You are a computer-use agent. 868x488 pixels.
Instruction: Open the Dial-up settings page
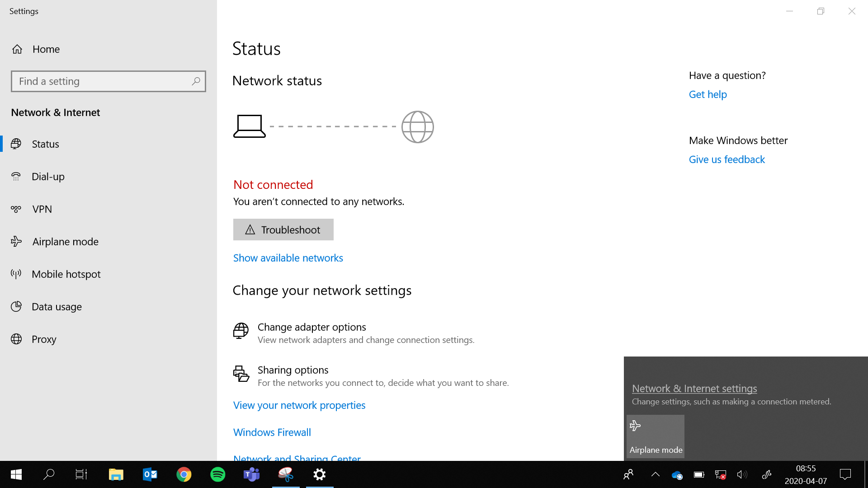(x=48, y=177)
